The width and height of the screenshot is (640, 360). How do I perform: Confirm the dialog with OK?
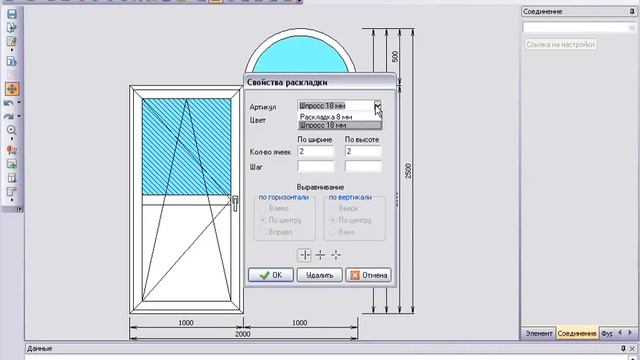[x=271, y=275]
